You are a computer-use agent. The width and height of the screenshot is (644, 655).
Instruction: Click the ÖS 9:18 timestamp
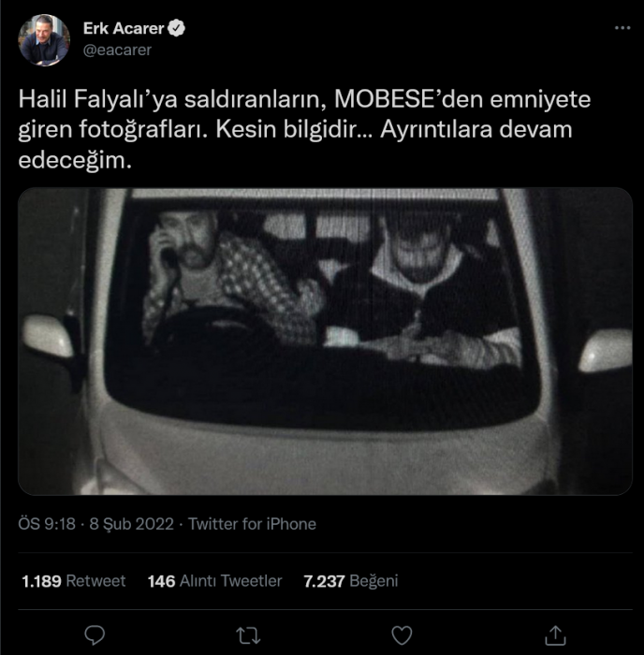tap(47, 524)
